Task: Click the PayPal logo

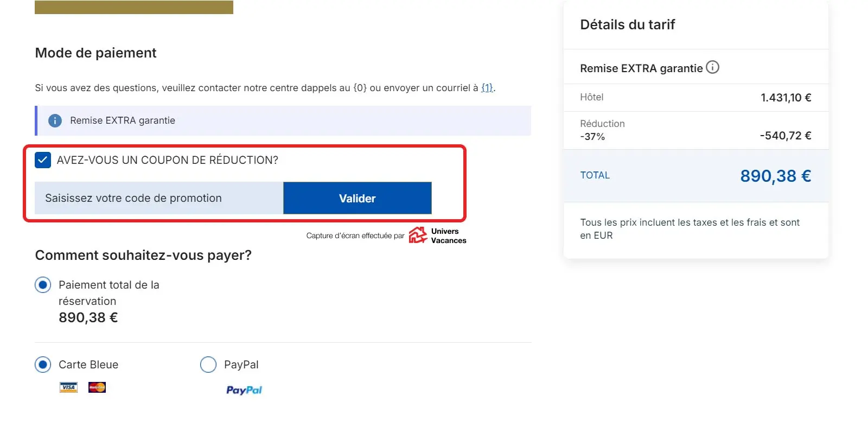Action: (x=244, y=390)
